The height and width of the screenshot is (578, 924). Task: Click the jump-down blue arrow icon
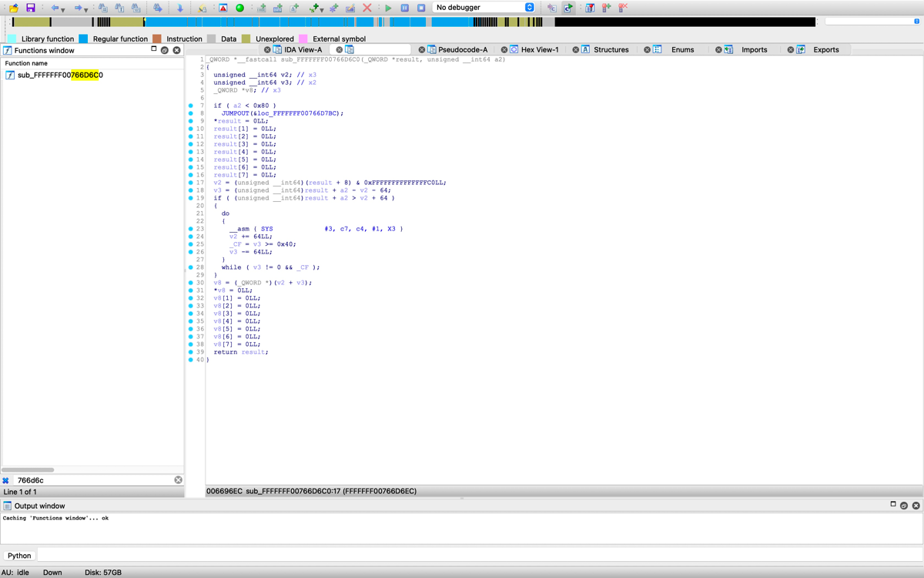click(x=179, y=8)
